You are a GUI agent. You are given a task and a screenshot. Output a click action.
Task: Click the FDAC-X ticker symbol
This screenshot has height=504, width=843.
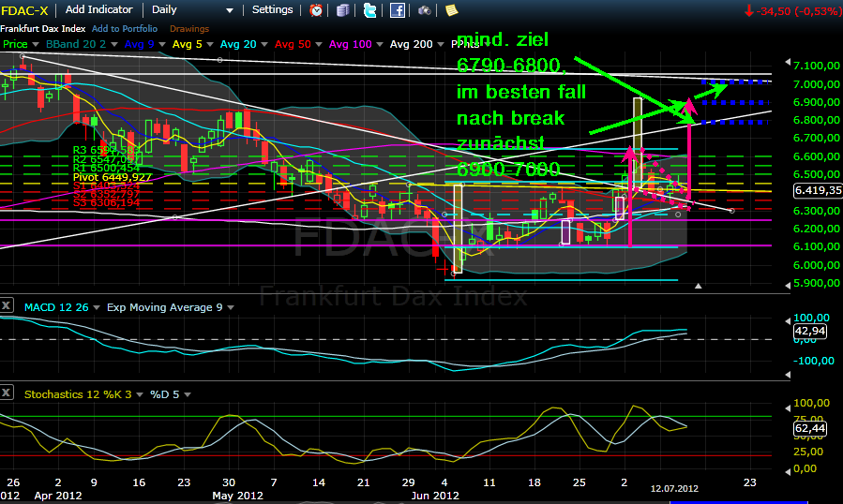24,10
